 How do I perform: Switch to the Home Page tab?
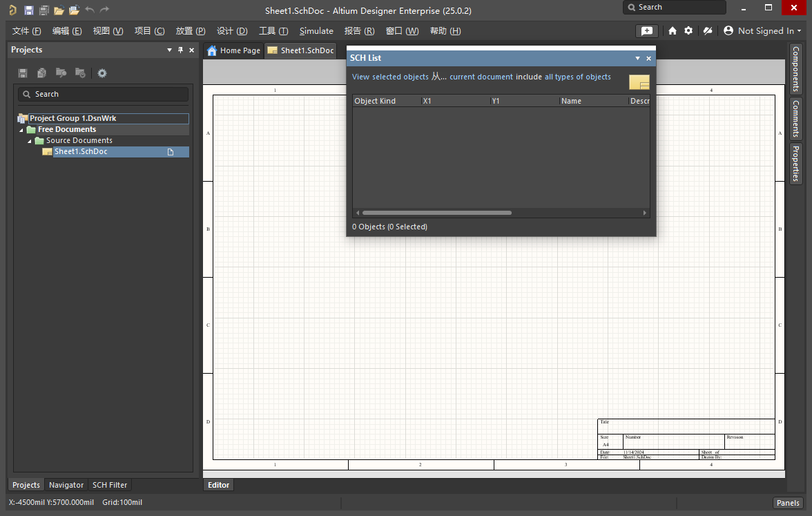[233, 50]
